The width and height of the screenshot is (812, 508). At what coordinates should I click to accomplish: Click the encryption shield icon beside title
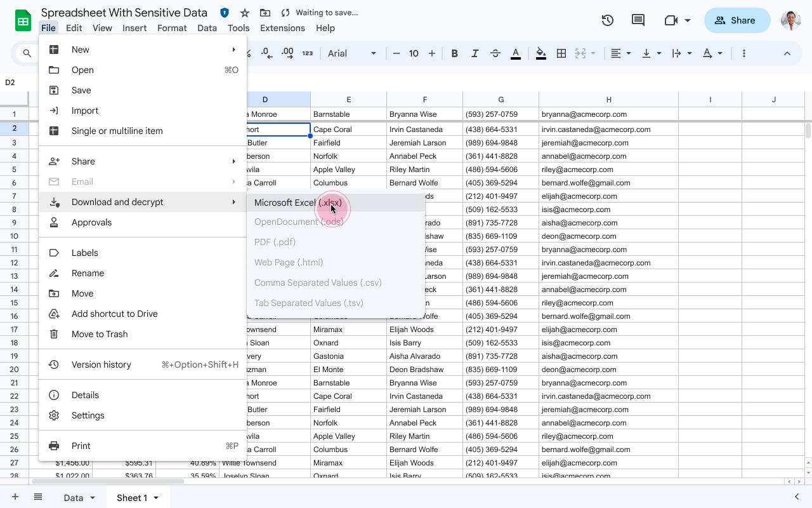tap(225, 13)
